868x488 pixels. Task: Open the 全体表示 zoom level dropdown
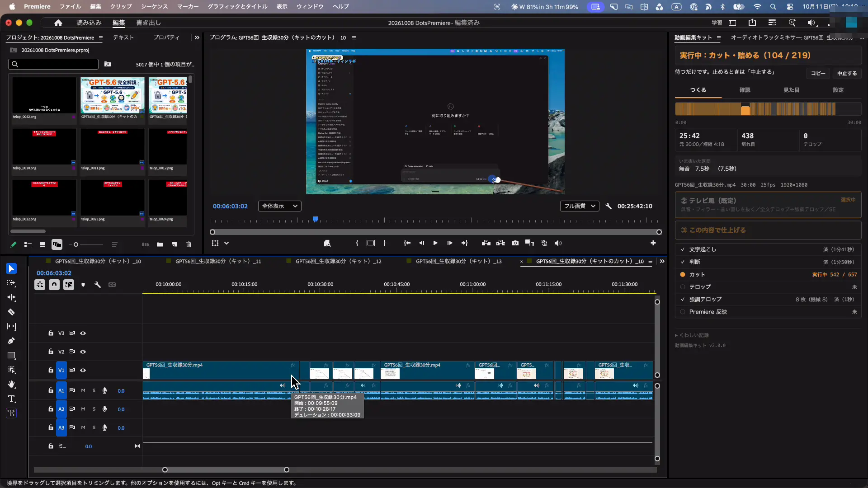pyautogui.click(x=280, y=206)
